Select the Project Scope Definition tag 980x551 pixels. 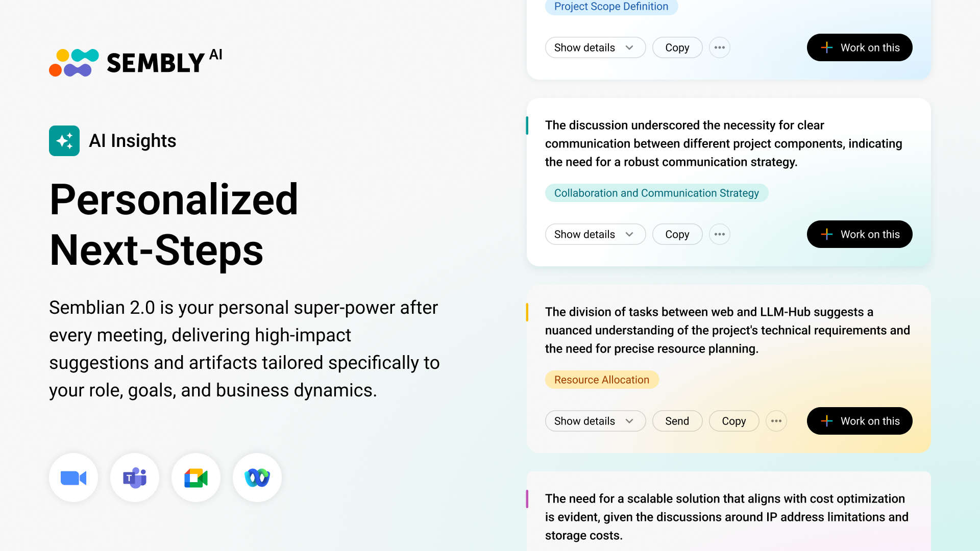[x=611, y=7]
